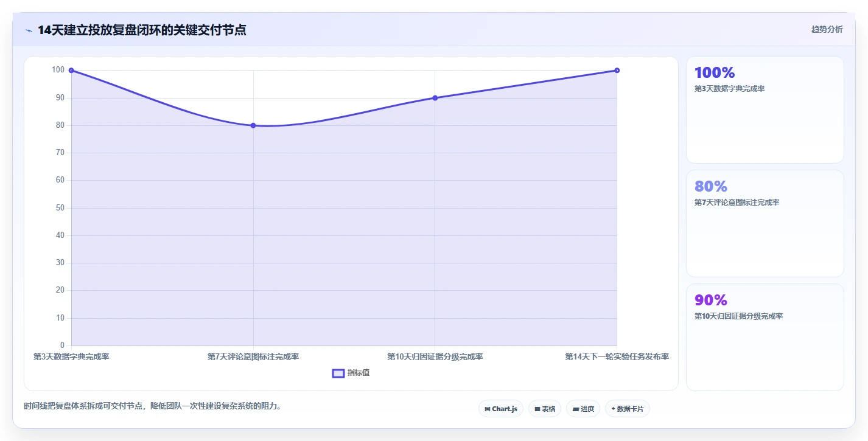This screenshot has width=868, height=441.
Task: Toggle the 指标值 legend swatch
Action: coord(338,373)
